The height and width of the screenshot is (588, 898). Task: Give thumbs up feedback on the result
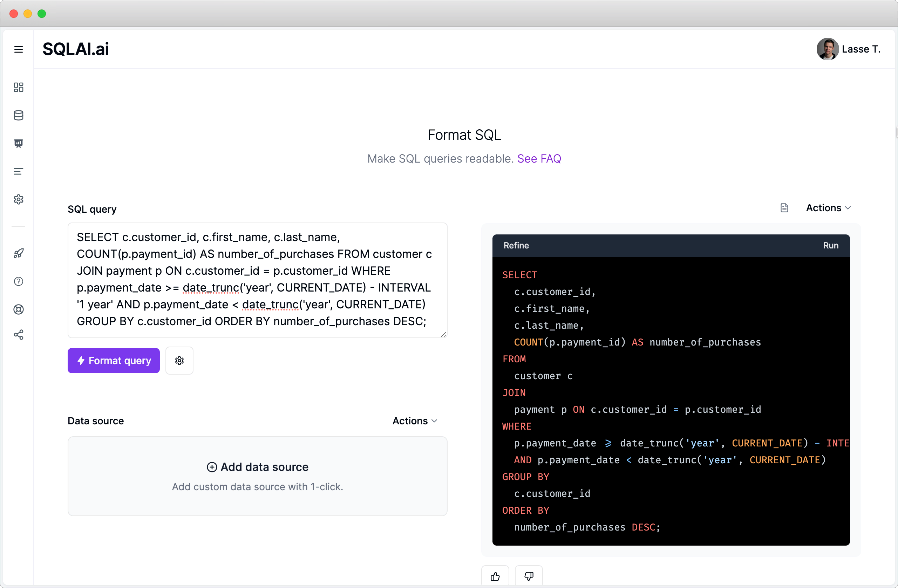click(x=495, y=577)
